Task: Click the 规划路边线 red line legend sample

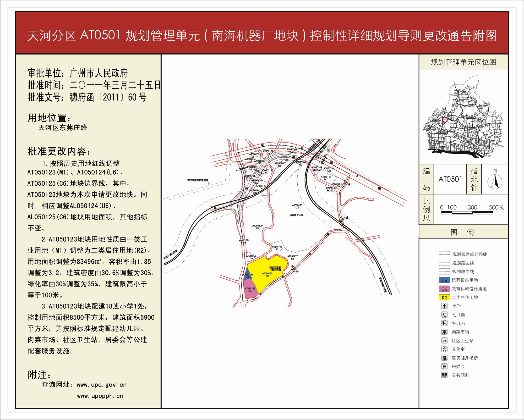Action: pos(444,263)
